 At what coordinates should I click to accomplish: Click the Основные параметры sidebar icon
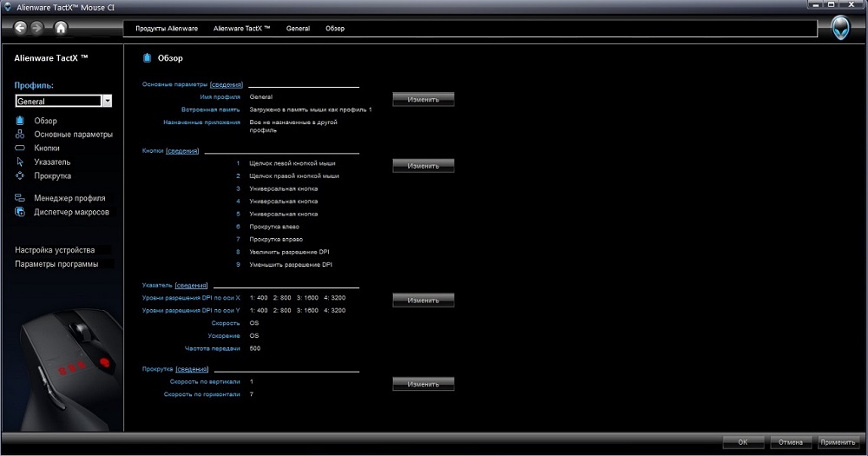pyautogui.click(x=20, y=134)
